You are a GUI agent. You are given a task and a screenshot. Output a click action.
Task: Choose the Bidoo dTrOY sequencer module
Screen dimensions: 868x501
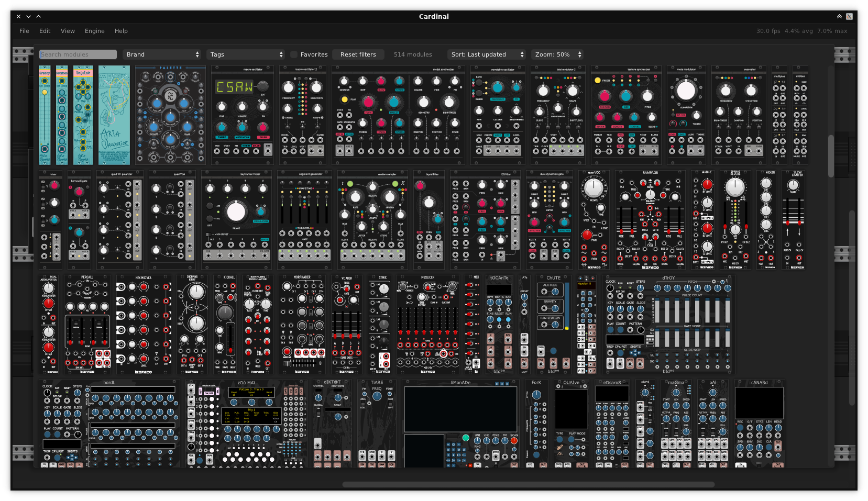click(668, 325)
